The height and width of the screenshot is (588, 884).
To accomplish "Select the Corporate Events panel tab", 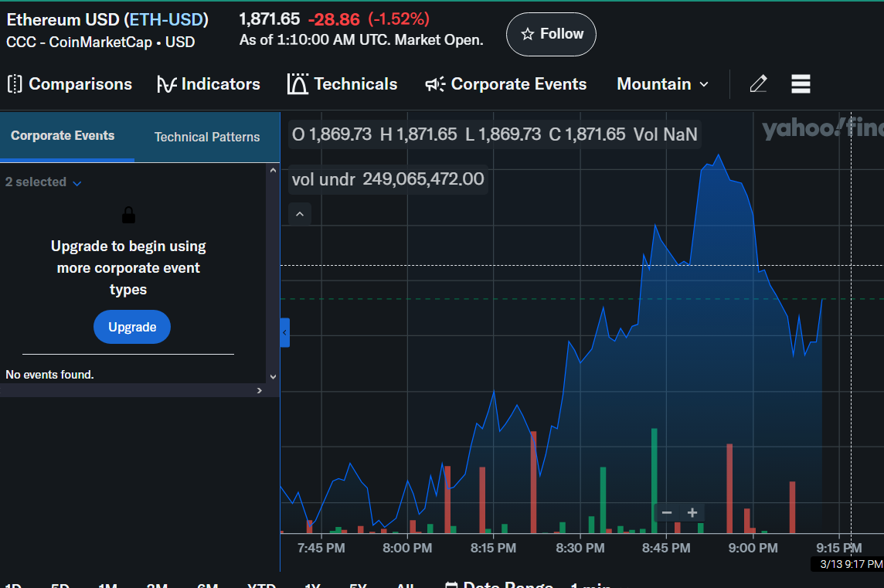I will 63,136.
